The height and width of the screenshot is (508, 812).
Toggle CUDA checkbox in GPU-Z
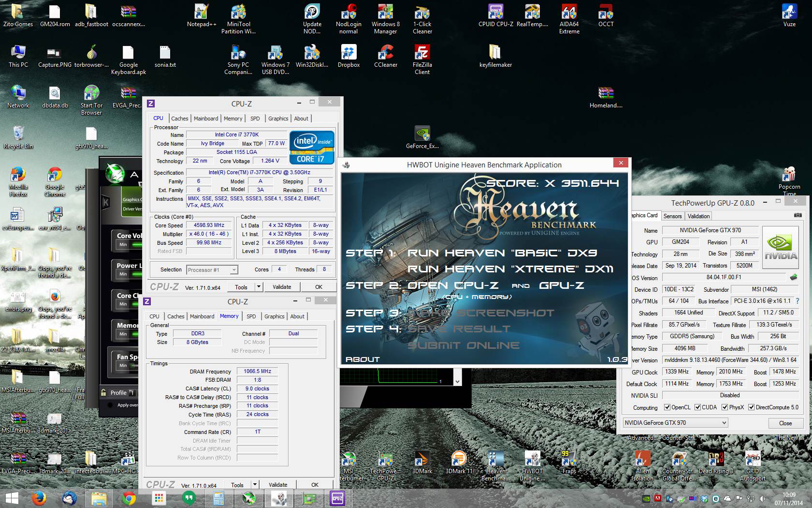tap(697, 407)
